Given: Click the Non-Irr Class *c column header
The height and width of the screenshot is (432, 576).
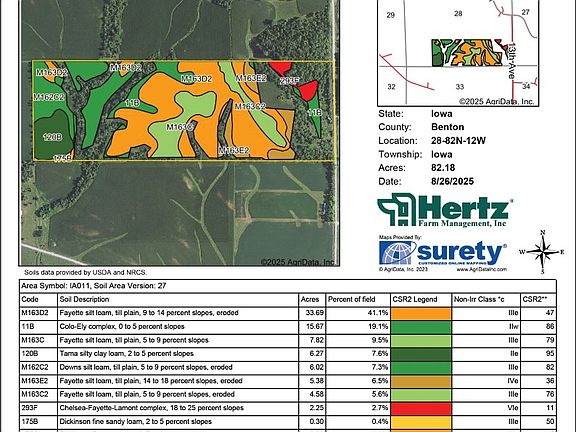Looking at the screenshot, I should pos(479,299).
